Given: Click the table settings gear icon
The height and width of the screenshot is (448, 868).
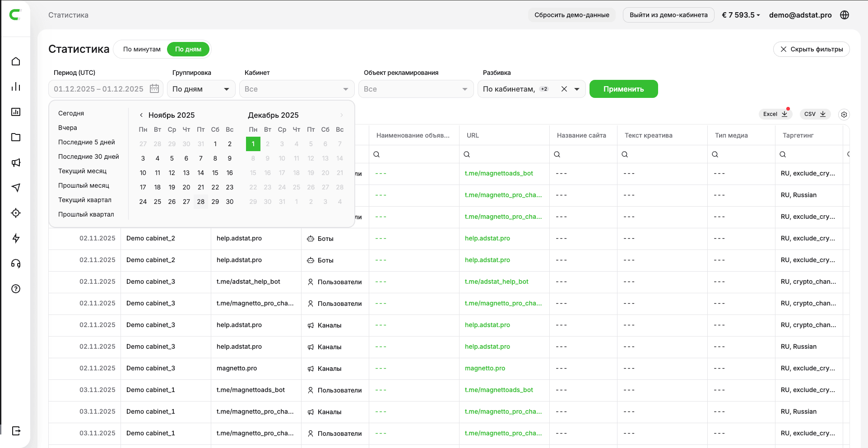Looking at the screenshot, I should pyautogui.click(x=844, y=115).
